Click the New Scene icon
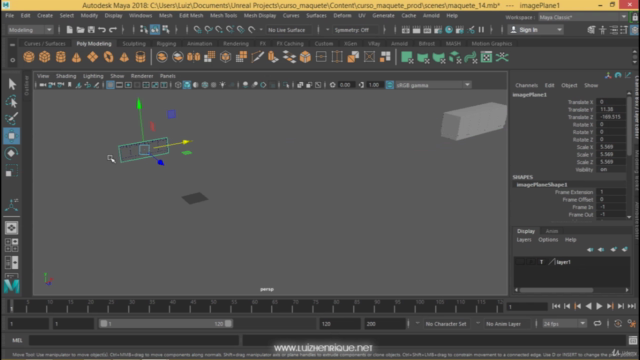This screenshot has height=360, width=640. pos(69,30)
